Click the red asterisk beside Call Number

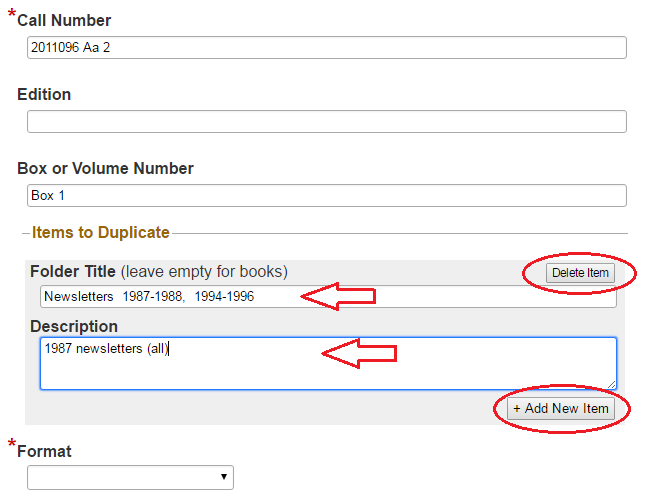point(12,14)
